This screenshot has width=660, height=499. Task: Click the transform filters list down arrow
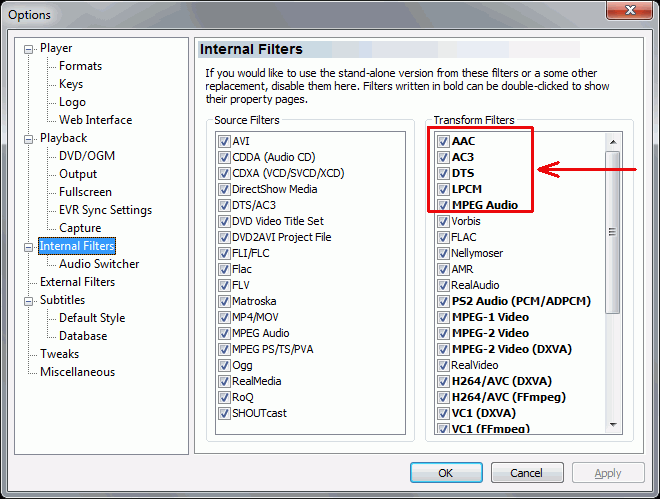tap(613, 425)
